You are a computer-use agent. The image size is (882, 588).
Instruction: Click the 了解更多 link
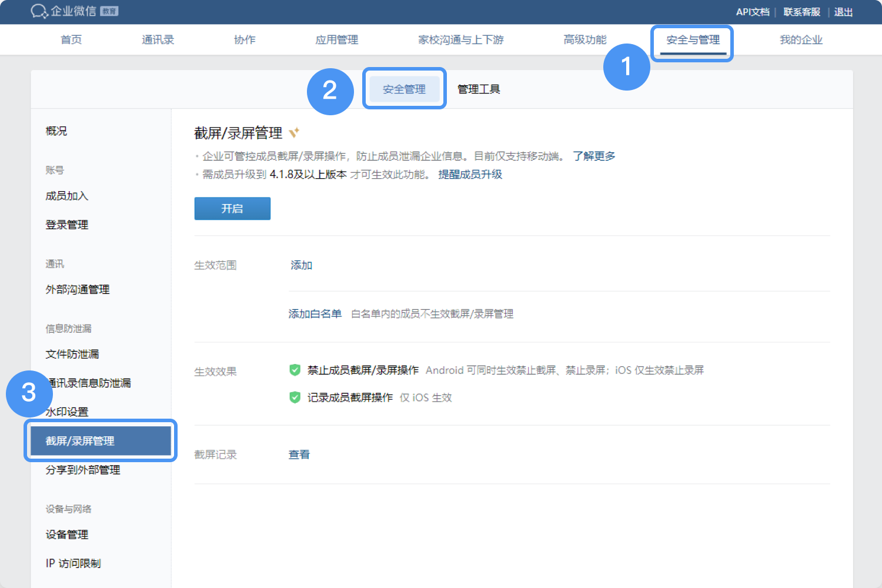pyautogui.click(x=594, y=156)
